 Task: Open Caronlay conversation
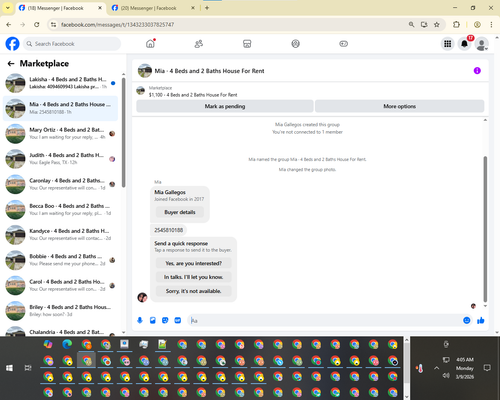pyautogui.click(x=61, y=184)
